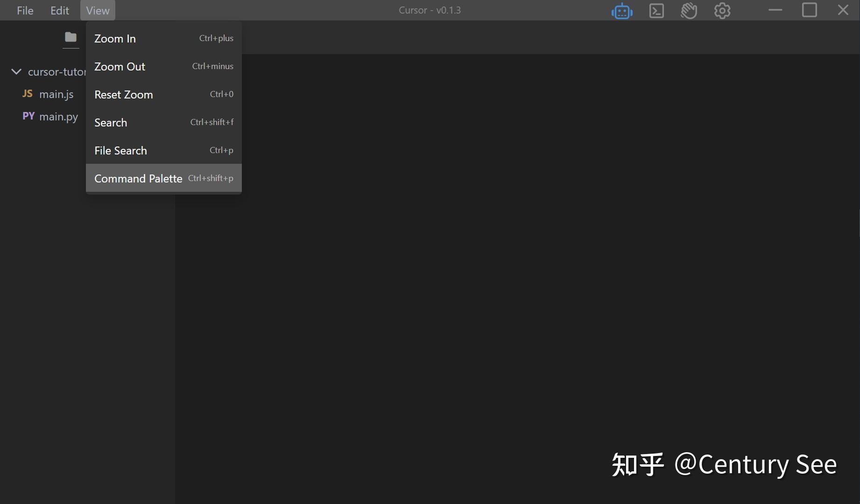Open the File menu
860x504 pixels.
point(25,10)
